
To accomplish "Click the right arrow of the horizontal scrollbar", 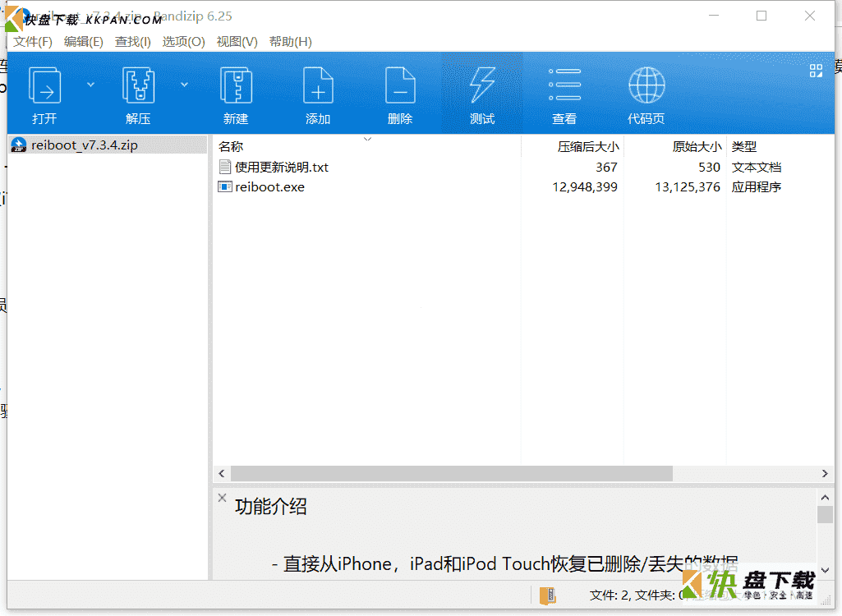I will coord(825,473).
